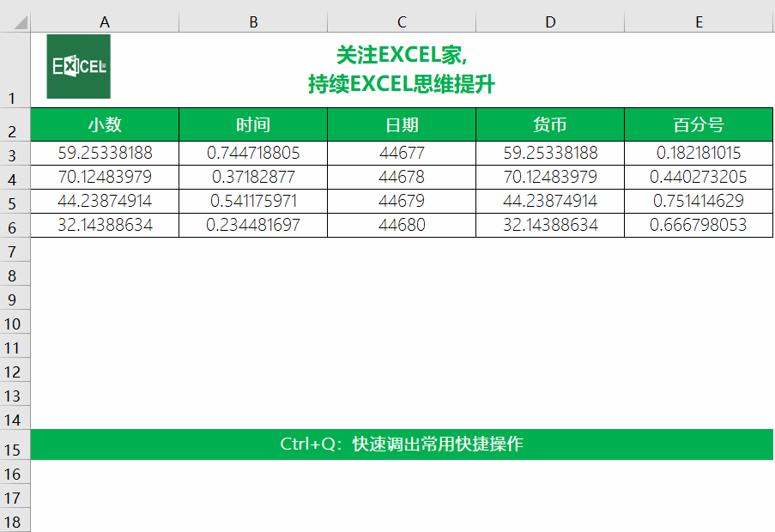The image size is (775, 532).
Task: Select cell with 0.744718805
Action: [253, 153]
